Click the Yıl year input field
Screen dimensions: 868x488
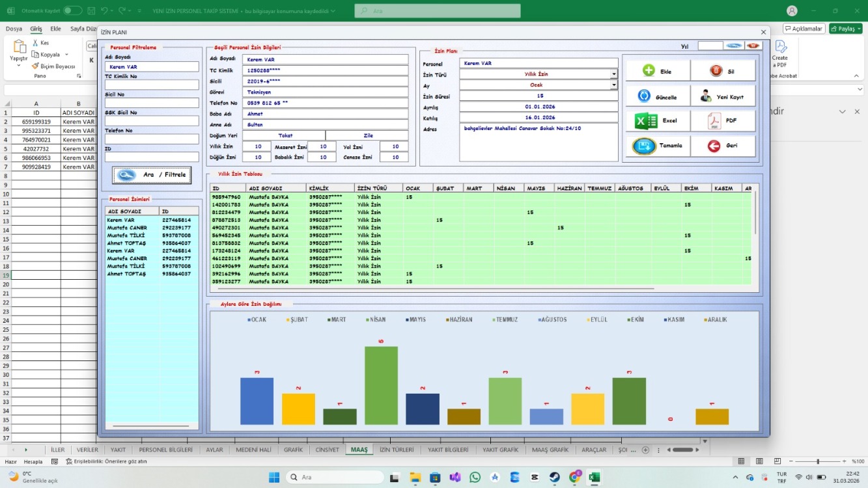pyautogui.click(x=710, y=46)
